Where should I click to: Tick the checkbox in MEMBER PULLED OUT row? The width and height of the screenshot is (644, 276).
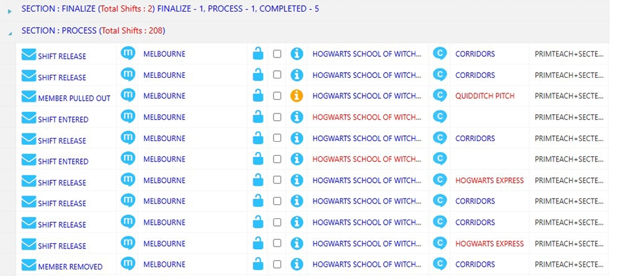point(277,96)
